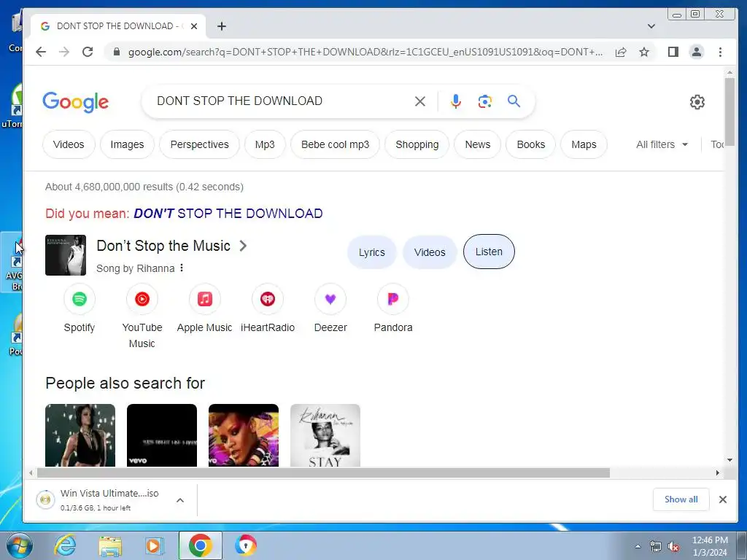
Task: Open Chrome three-dot menu
Action: pos(720,52)
